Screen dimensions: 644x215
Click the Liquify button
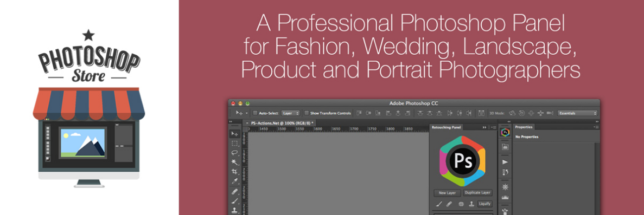click(484, 204)
